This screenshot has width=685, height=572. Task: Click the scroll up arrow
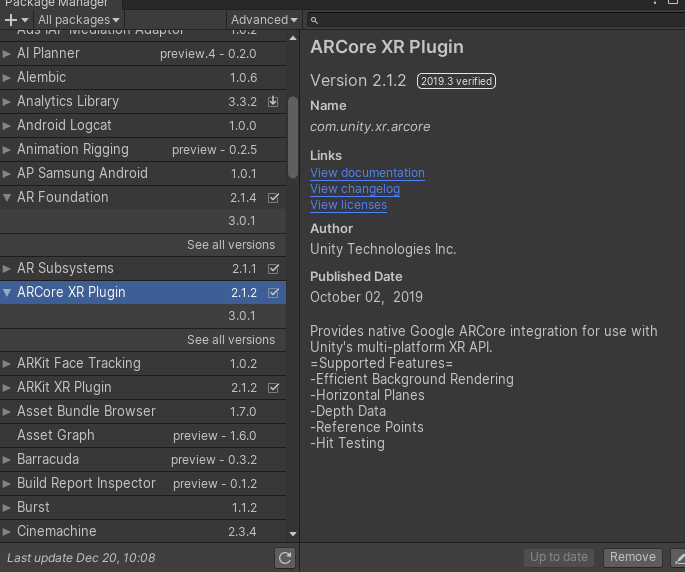pos(293,38)
